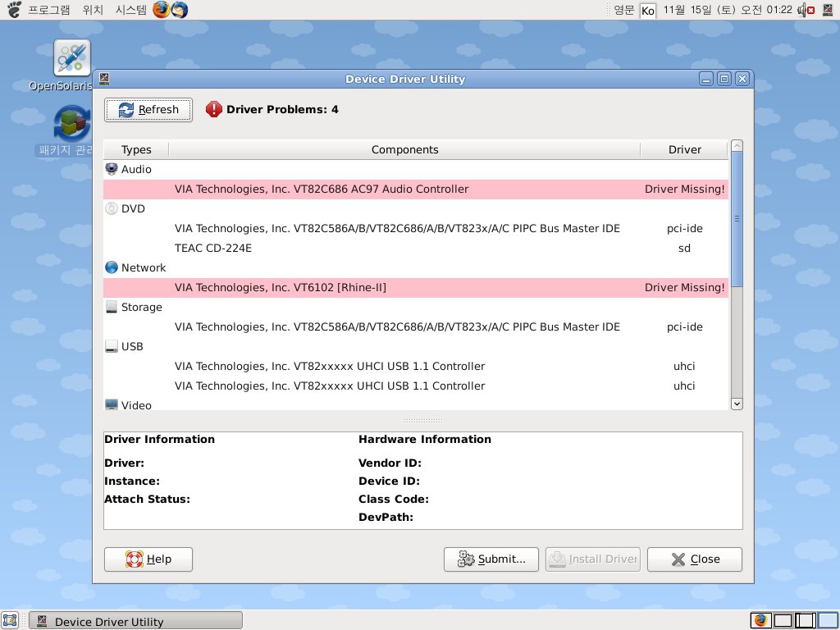Click the device utility tray icon
The width and height of the screenshot is (840, 630).
828,10
